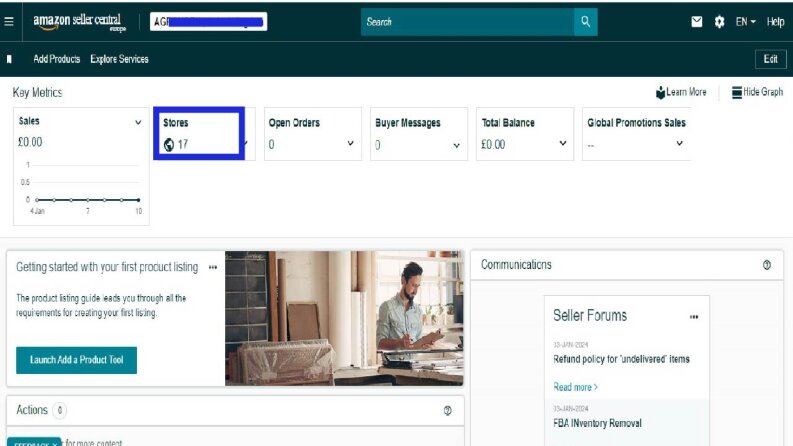
Task: Open the FBA INventory Removal post
Action: pos(597,423)
